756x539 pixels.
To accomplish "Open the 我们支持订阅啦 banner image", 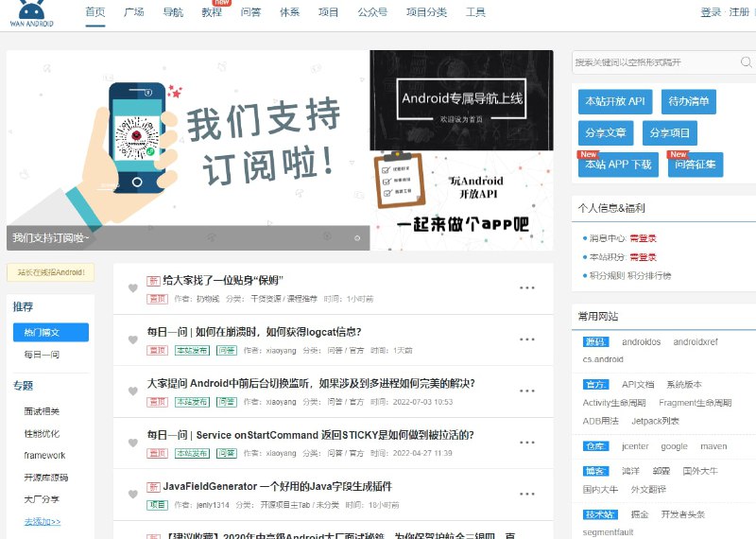I will tap(188, 150).
